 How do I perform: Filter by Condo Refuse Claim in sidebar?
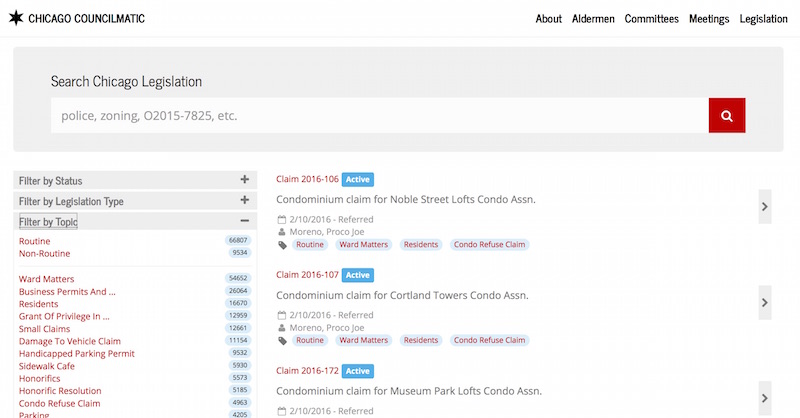point(59,403)
